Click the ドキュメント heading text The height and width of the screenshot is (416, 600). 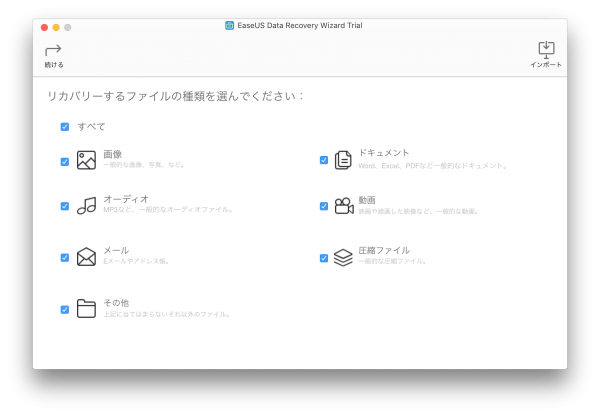[384, 153]
